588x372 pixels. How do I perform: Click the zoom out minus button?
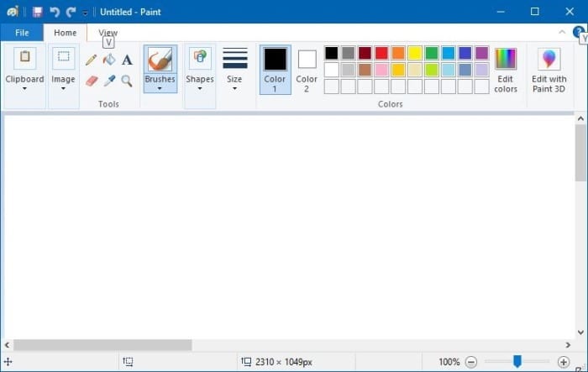[x=471, y=362]
